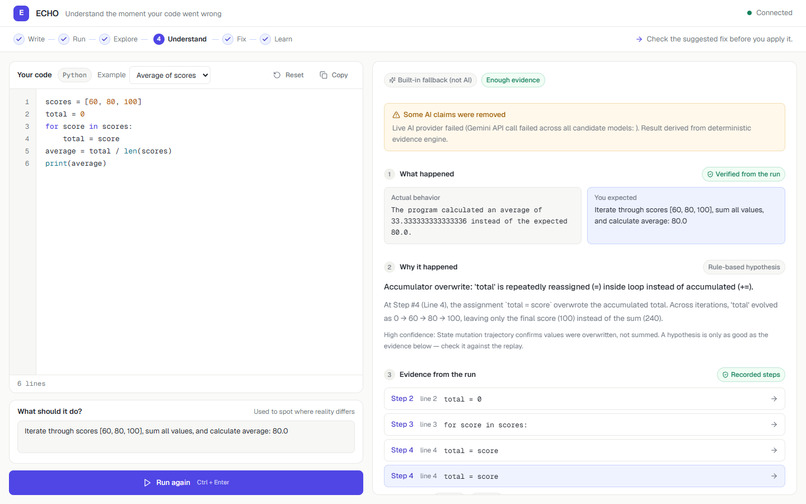Screen dimensions: 806x504
Task: Click the 'What happened' heading
Action: [x=427, y=174]
